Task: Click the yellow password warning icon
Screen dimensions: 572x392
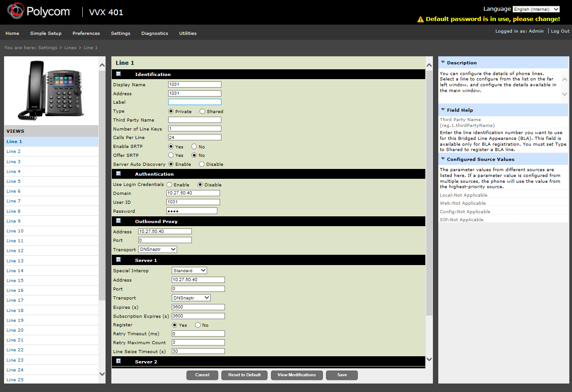Action: [420, 19]
